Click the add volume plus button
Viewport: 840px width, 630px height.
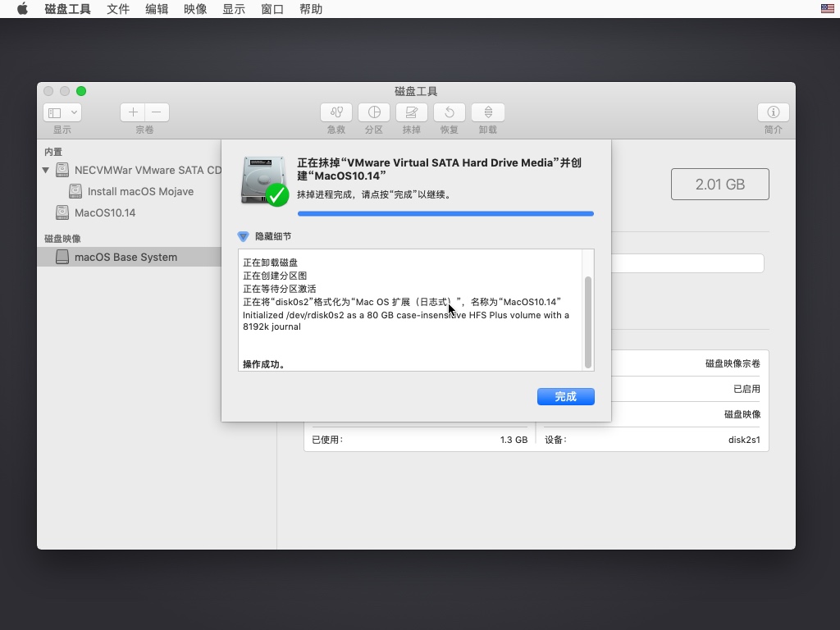[x=133, y=112]
